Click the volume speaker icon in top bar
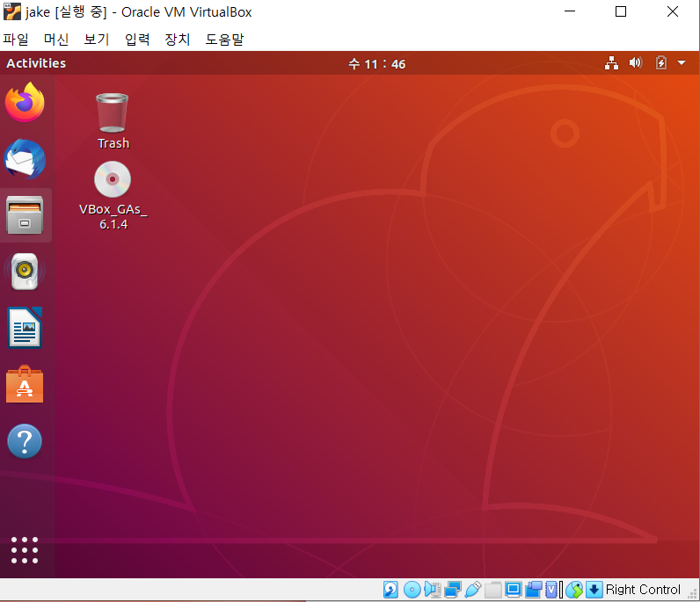Viewport: 700px width, 602px height. [x=636, y=63]
